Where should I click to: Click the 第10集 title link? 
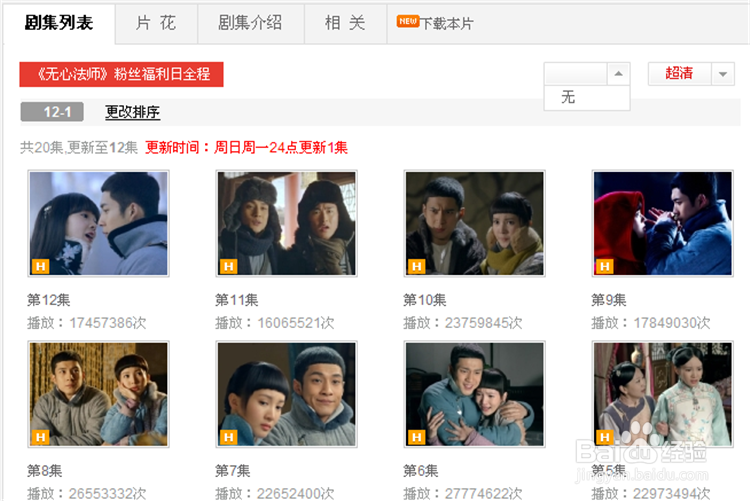425,300
